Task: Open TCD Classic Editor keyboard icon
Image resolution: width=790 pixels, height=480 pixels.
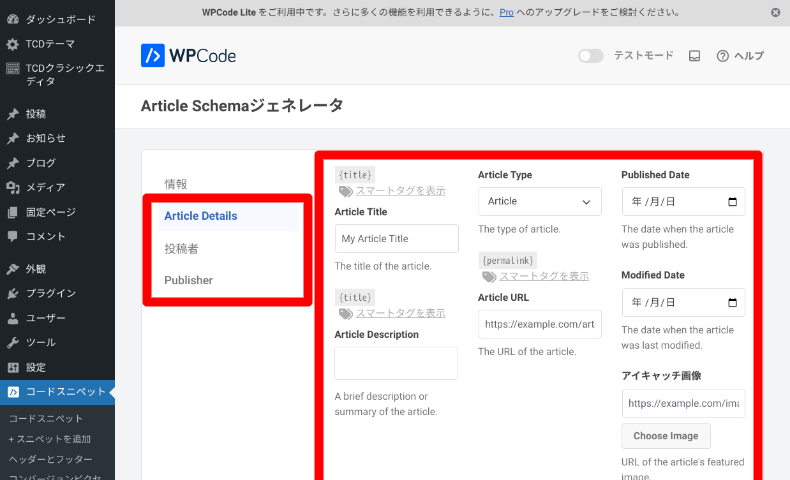Action: pos(13,68)
